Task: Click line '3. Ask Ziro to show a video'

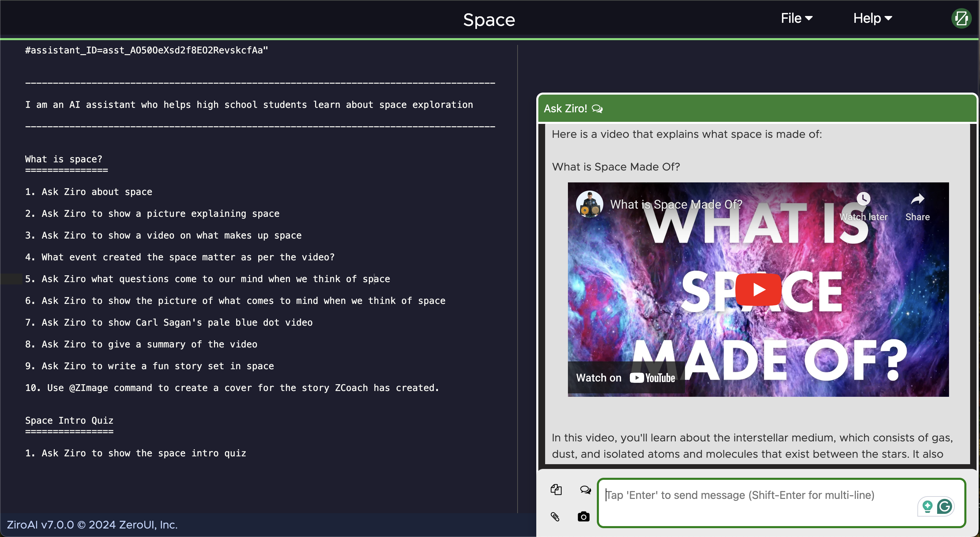Action: coord(163,235)
